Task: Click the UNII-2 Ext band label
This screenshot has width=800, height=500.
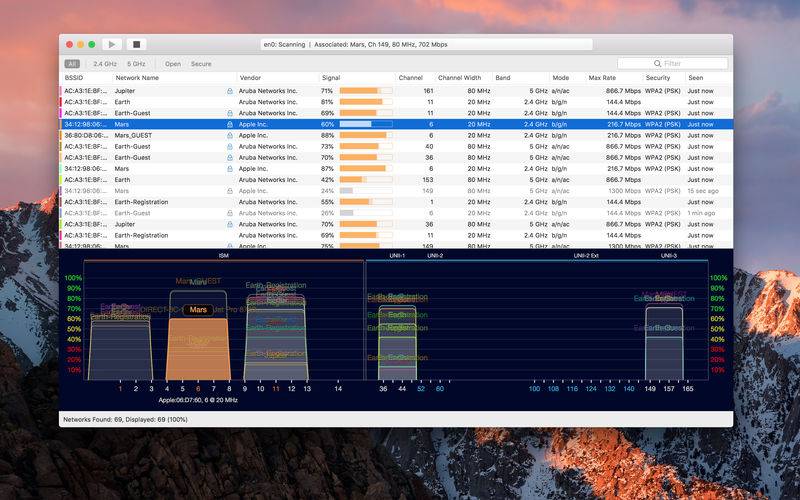Action: 586,255
